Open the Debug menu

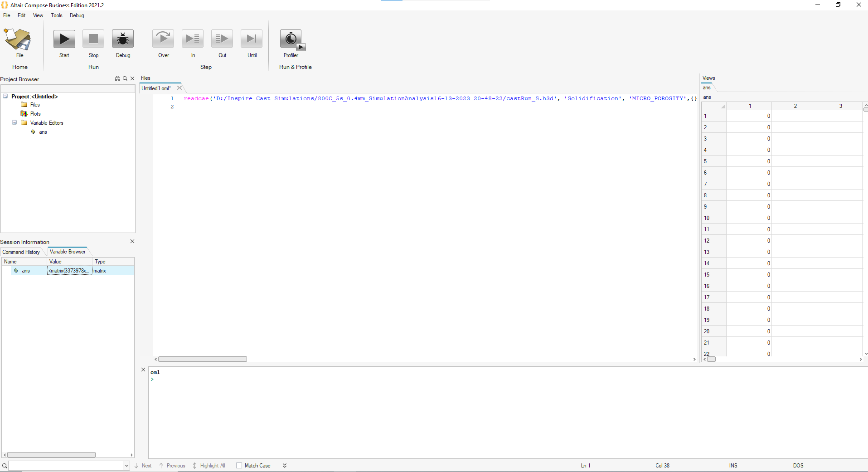tap(77, 15)
